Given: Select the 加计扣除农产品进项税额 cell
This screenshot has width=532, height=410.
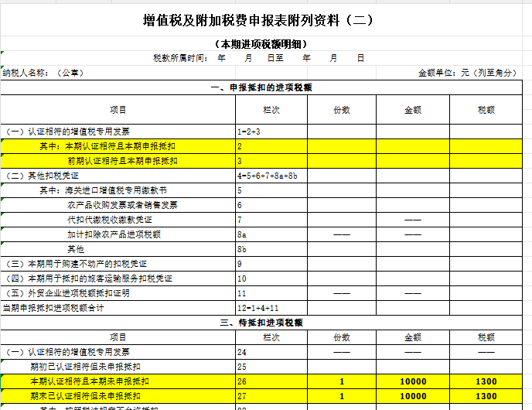Looking at the screenshot, I should click(118, 234).
